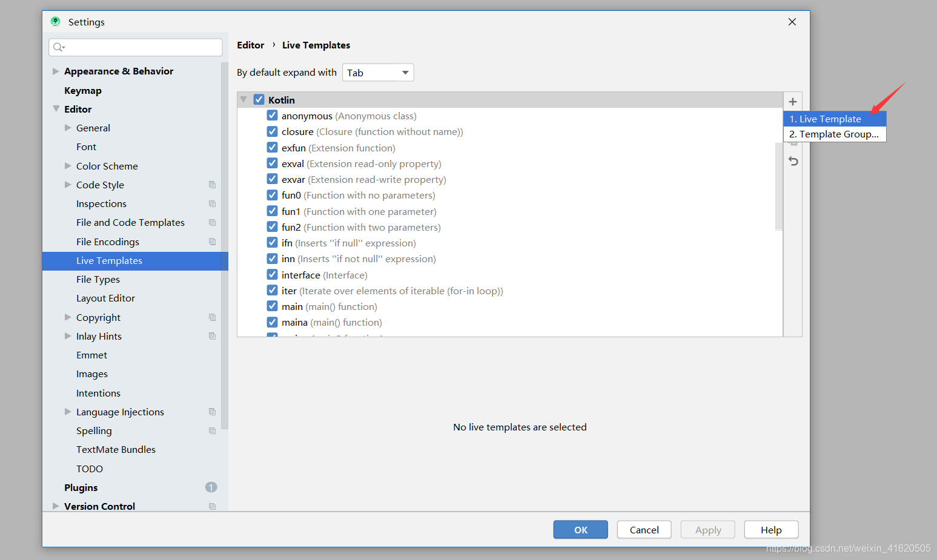Click the Language Injections row project icon
This screenshot has width=937, height=560.
point(212,412)
